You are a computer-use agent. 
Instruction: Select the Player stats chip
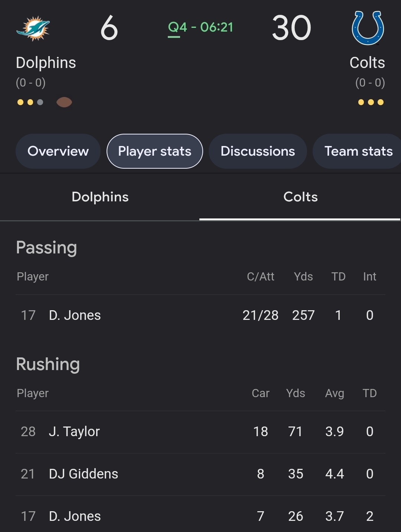[x=155, y=151]
